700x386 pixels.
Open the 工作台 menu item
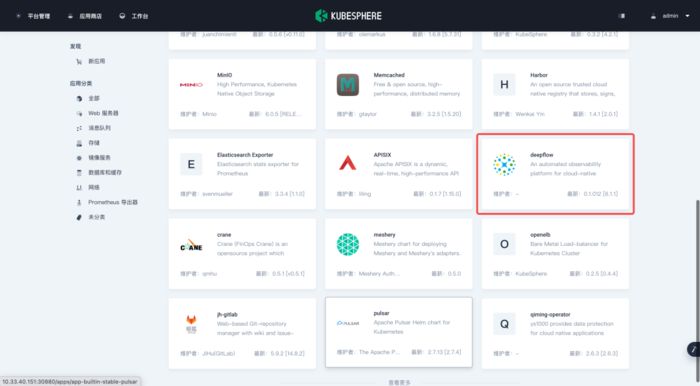[133, 16]
